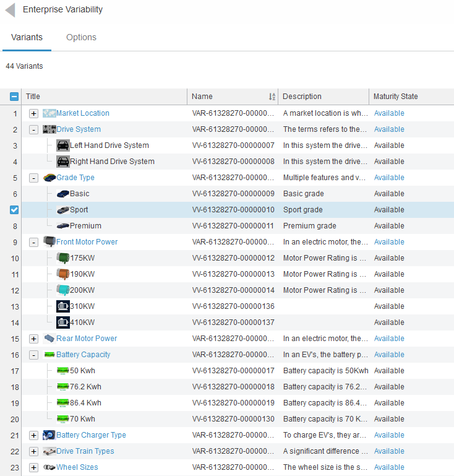
Task: Click the back arrow beside Enterprise Variability
Action: 10,10
